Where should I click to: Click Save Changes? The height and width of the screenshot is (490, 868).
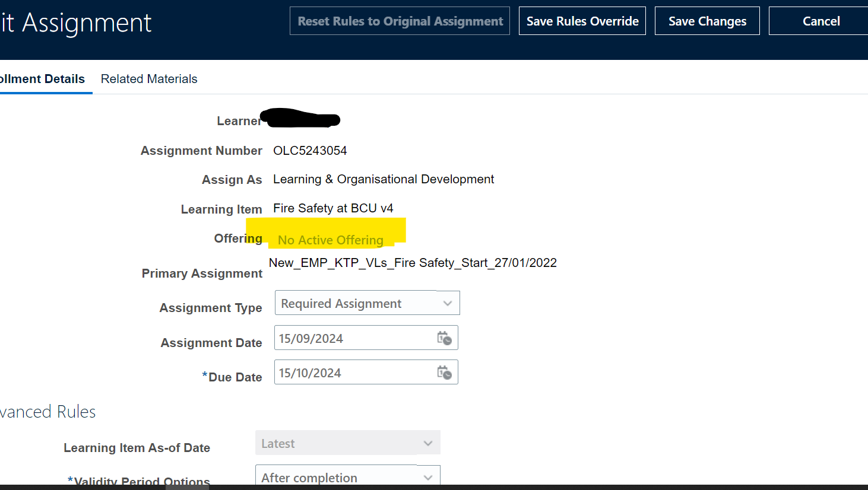point(707,20)
